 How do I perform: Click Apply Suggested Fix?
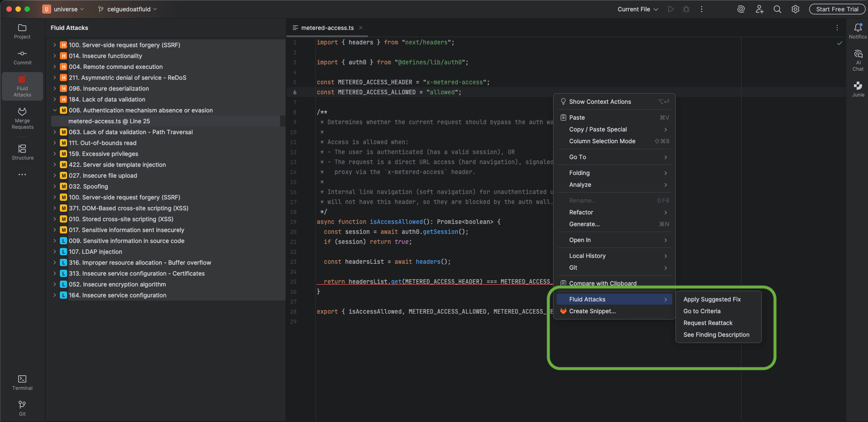coord(718,299)
